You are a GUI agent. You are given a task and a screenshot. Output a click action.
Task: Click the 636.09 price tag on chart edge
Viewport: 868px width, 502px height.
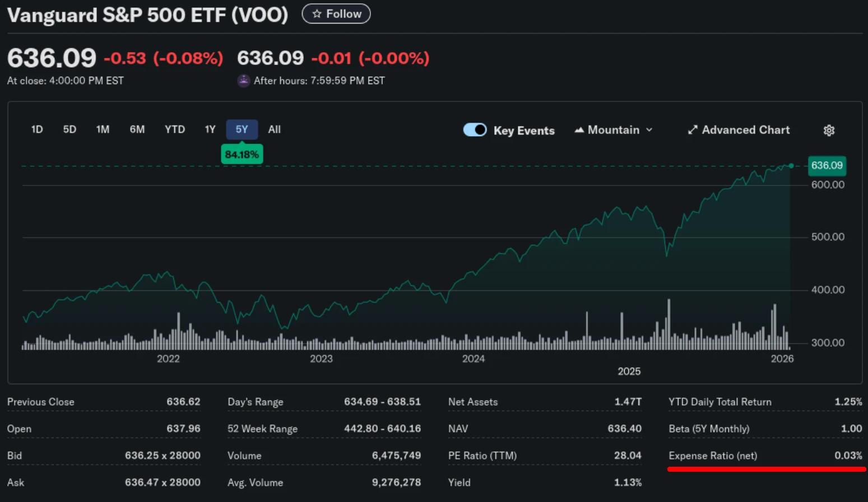tap(827, 165)
